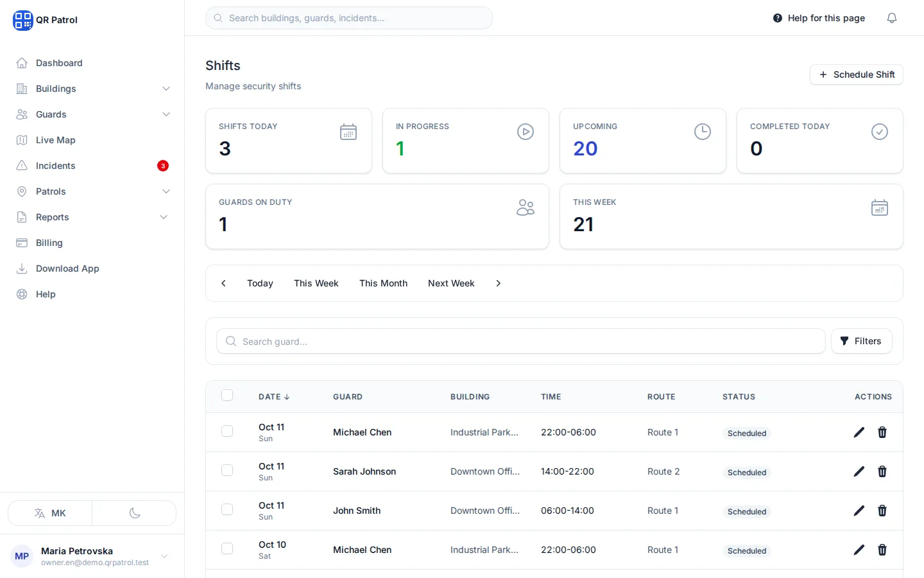Click calendar icon in Shifts Today card
The height and width of the screenshot is (578, 924).
[x=348, y=132]
